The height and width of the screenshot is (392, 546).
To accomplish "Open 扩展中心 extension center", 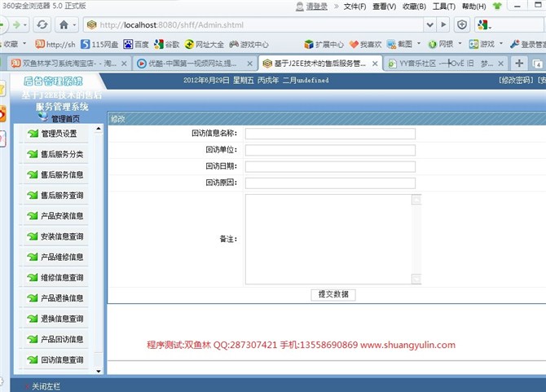I will coord(324,44).
